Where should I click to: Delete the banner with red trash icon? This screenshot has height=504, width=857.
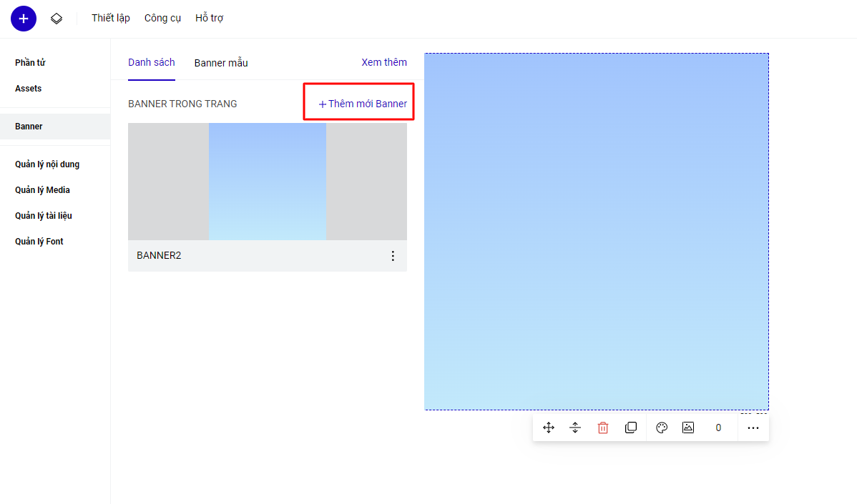tap(603, 428)
